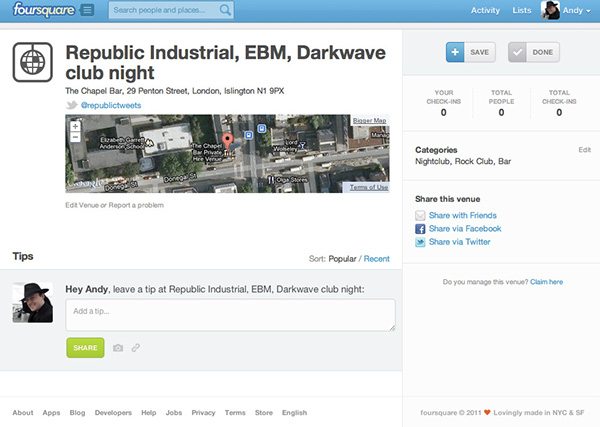Click the Twitter bird icon beside @republictweets

coord(72,105)
